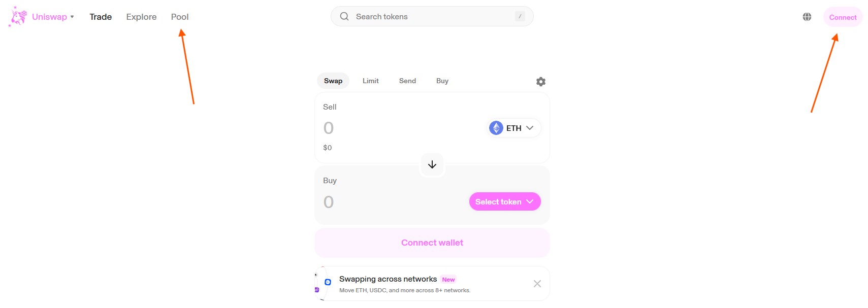Open the Pool navigation item
This screenshot has height=308, width=868.
180,17
